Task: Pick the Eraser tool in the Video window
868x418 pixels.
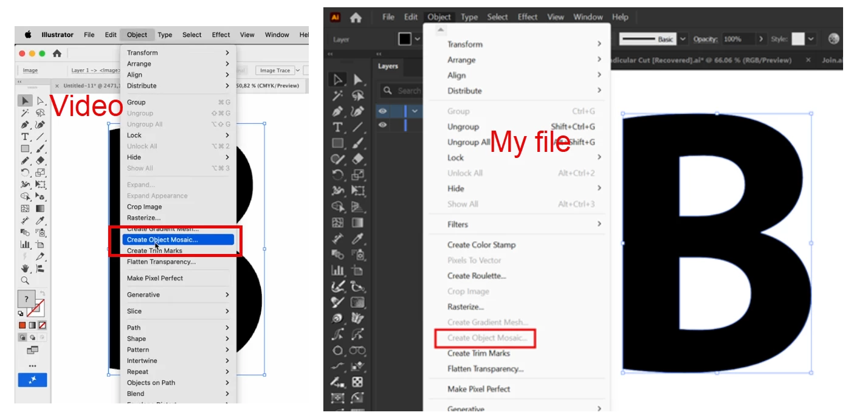Action: [x=40, y=160]
